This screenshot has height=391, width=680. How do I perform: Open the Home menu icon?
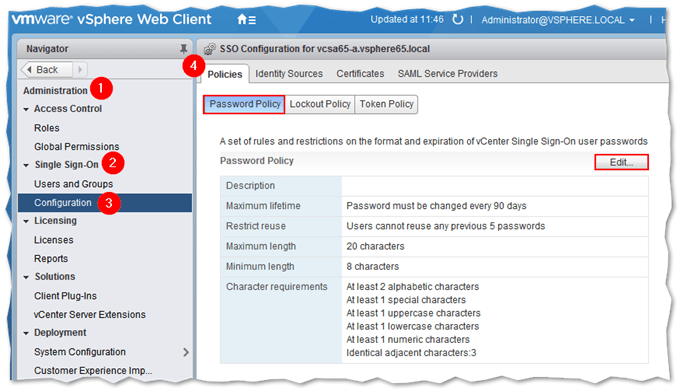pyautogui.click(x=246, y=20)
